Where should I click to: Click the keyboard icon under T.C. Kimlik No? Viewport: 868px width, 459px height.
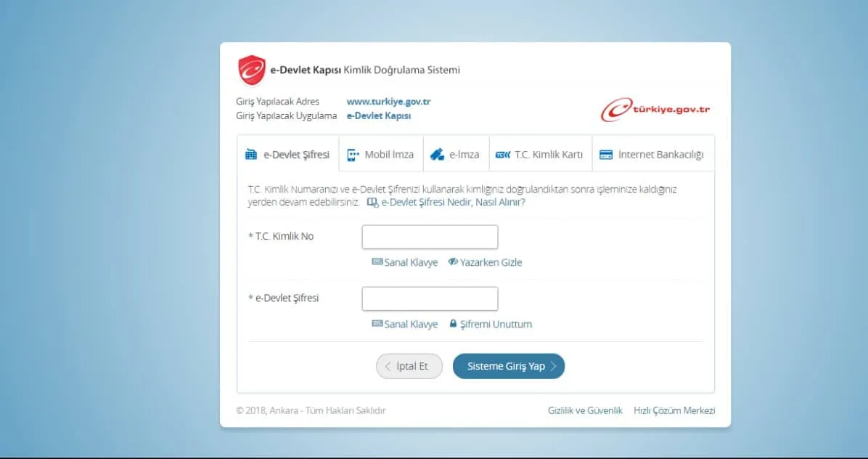tap(377, 262)
